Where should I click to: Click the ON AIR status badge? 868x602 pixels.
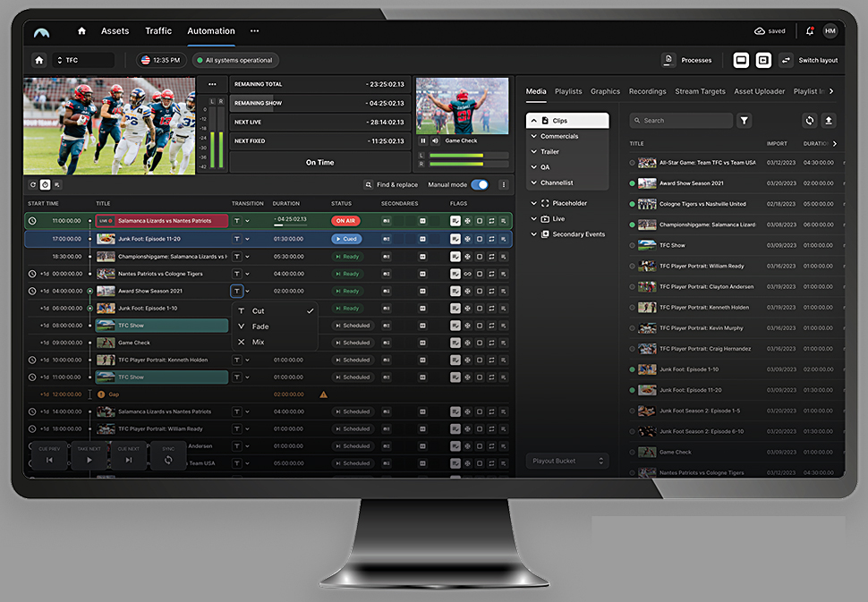(x=346, y=221)
